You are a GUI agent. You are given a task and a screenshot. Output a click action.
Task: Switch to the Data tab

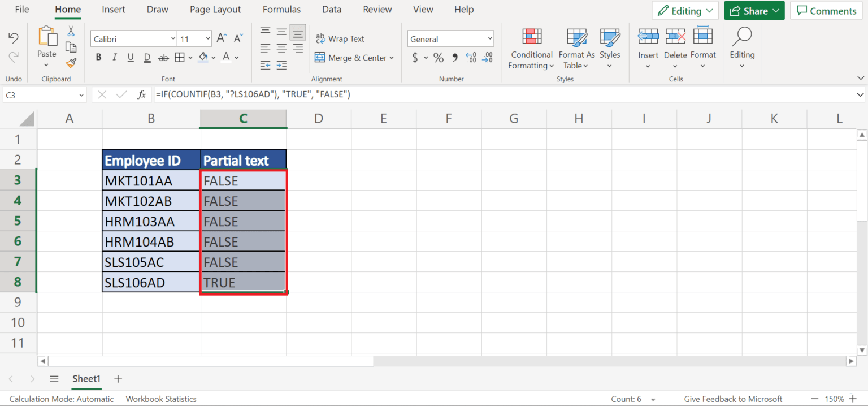point(332,10)
